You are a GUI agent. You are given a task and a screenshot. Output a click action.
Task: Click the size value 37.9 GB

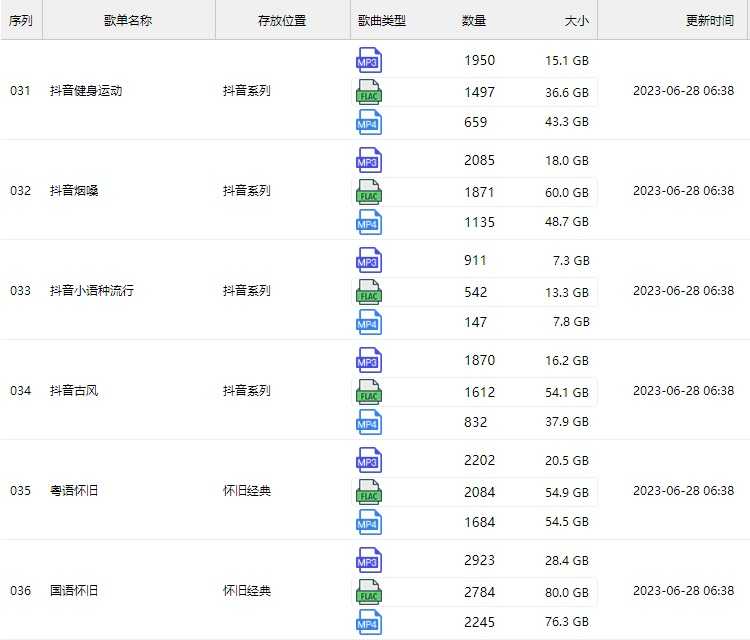[567, 422]
